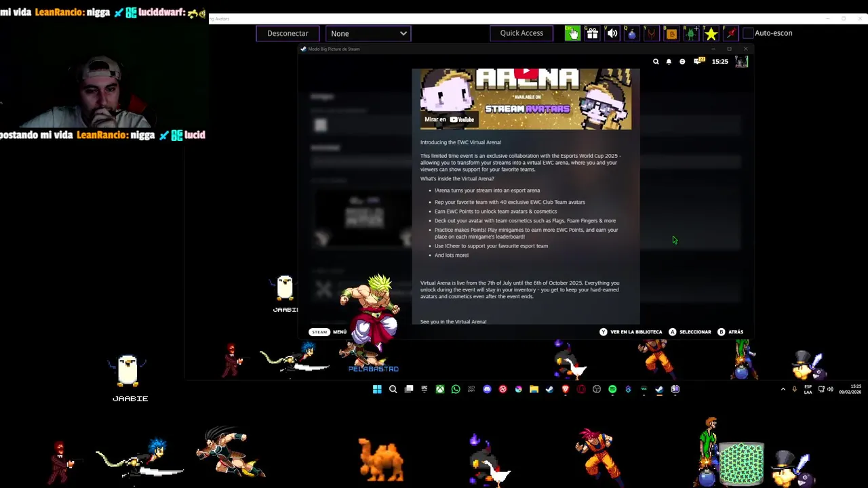Click Mirar en YouTube link
Image resolution: width=868 pixels, height=488 pixels.
(x=449, y=119)
